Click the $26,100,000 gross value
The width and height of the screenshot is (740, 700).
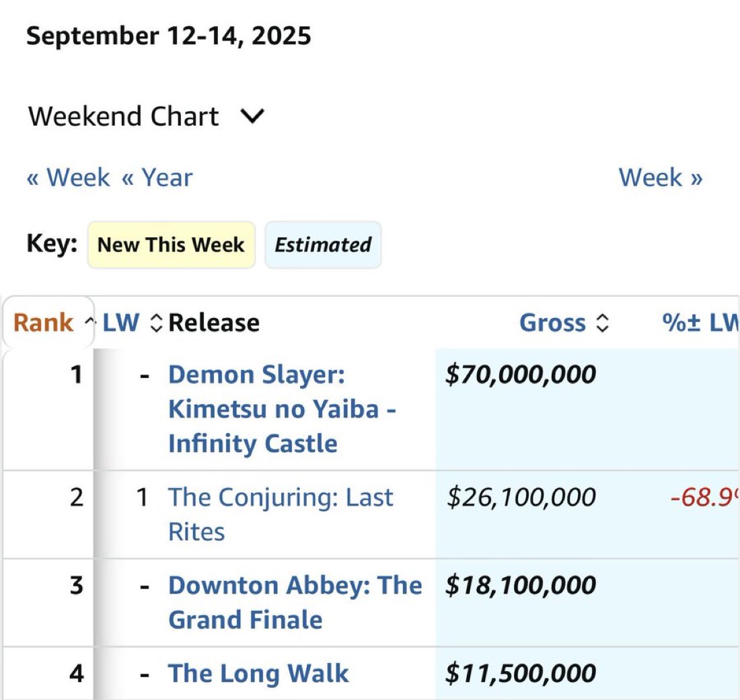[521, 498]
